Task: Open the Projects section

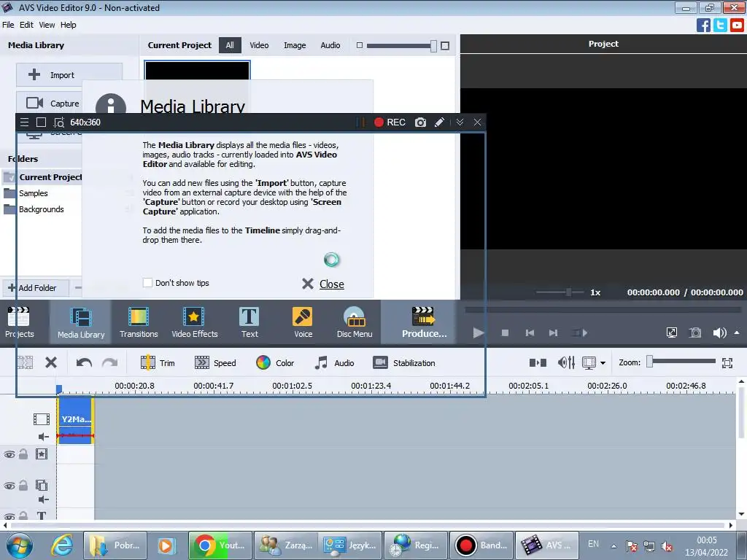Action: coord(19,322)
